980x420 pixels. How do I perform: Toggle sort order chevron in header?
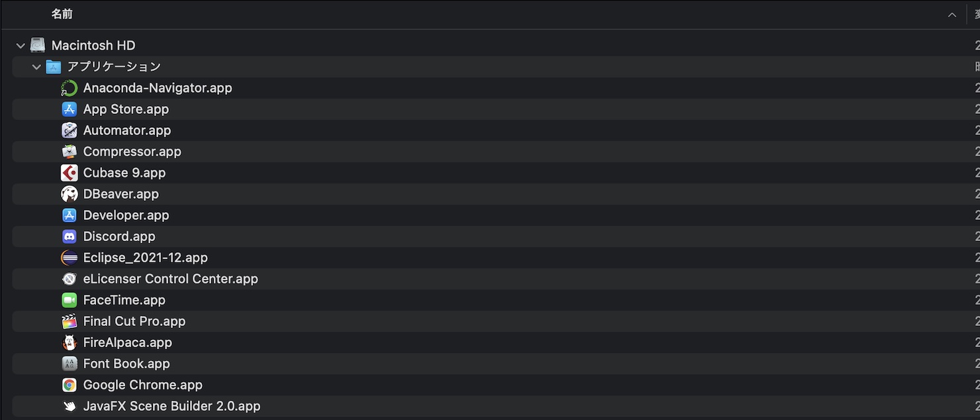coord(952,15)
